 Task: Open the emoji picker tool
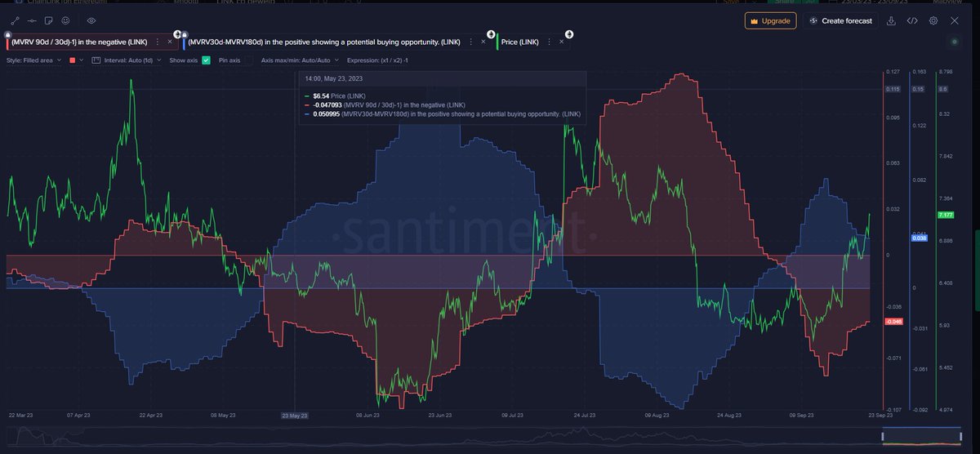[65, 20]
